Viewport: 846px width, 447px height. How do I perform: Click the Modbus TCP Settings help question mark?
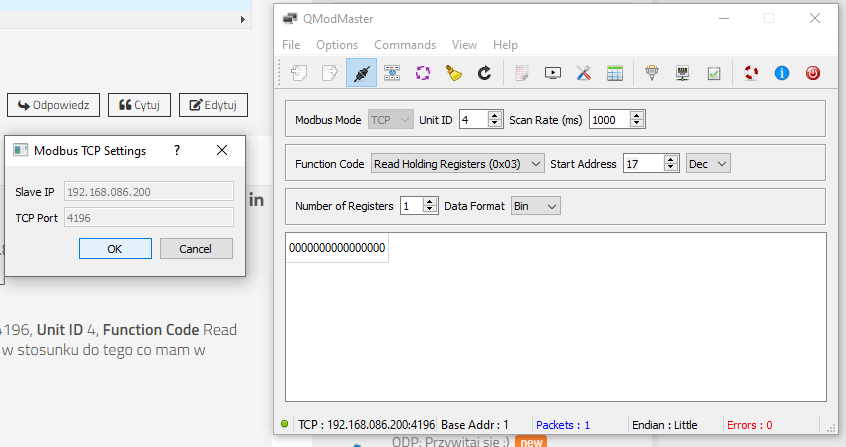coord(177,150)
